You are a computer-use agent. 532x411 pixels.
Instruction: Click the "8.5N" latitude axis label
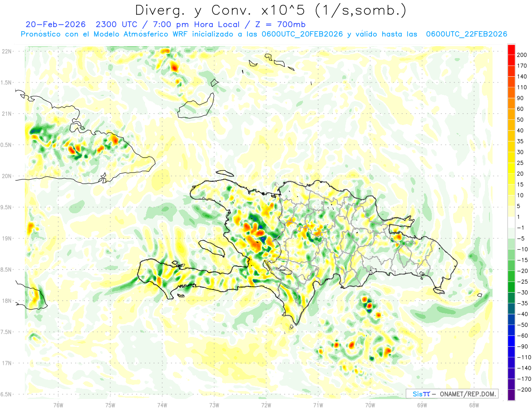[6, 270]
